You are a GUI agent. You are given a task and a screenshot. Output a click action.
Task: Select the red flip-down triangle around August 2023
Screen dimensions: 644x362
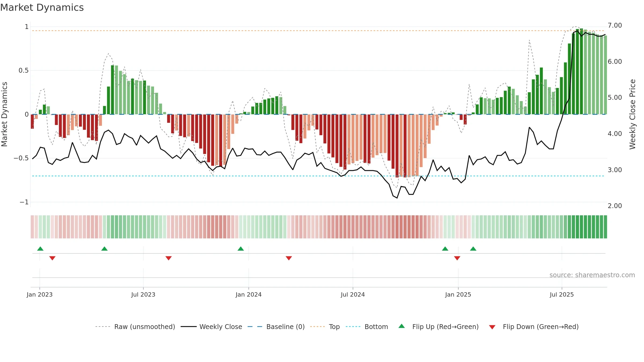point(169,258)
